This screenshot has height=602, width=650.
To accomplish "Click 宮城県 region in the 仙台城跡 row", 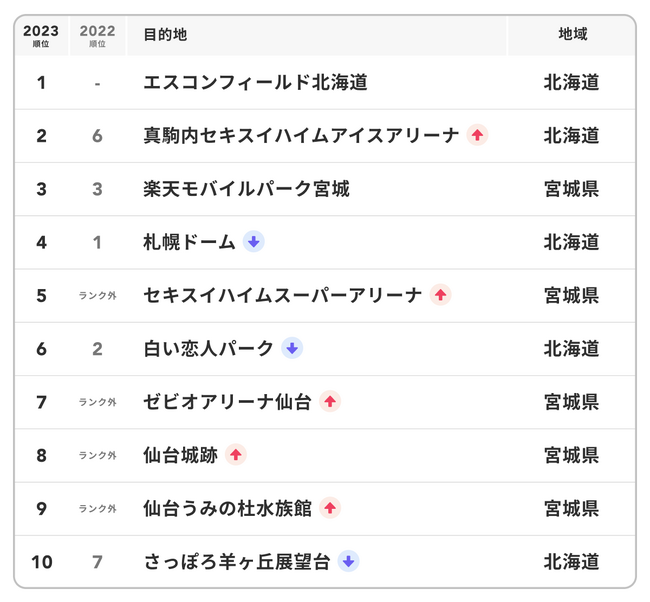I will 571,455.
